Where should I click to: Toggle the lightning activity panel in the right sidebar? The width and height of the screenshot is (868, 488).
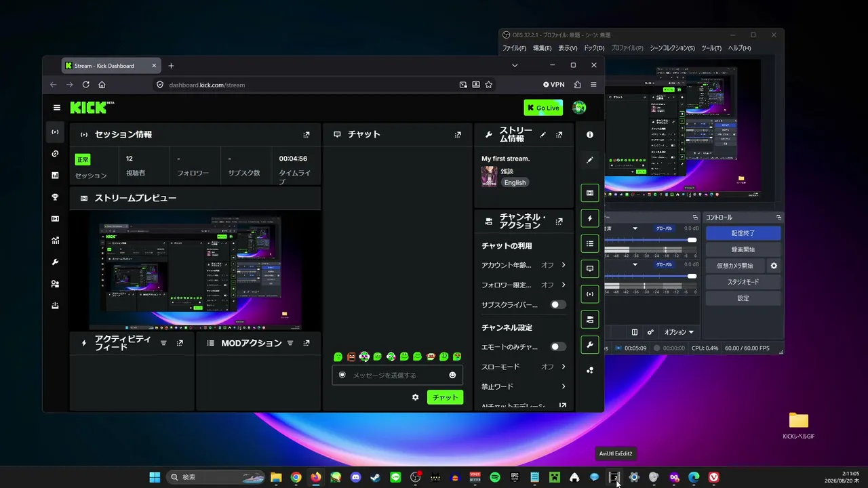point(590,219)
